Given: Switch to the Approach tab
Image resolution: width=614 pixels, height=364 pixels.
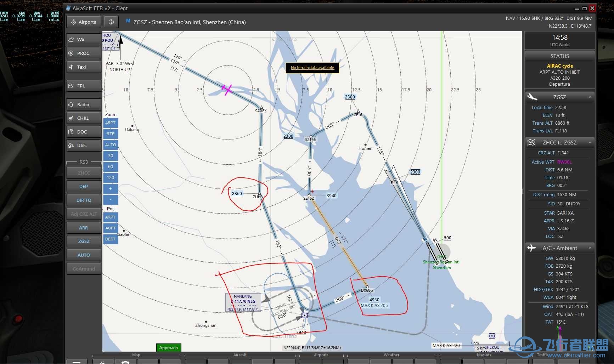Looking at the screenshot, I should 168,347.
